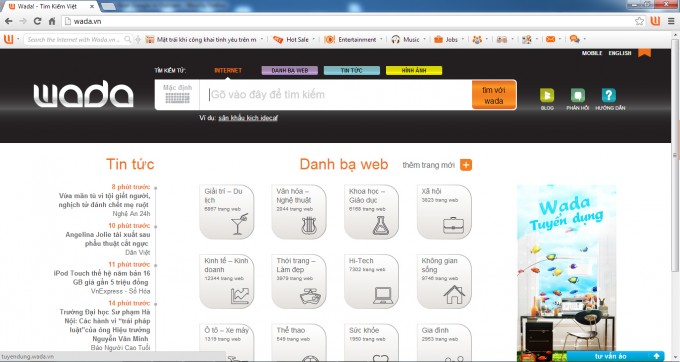Open the 'Ô tô – Xe máy' category tile
This screenshot has height=362, width=680.
(x=226, y=342)
